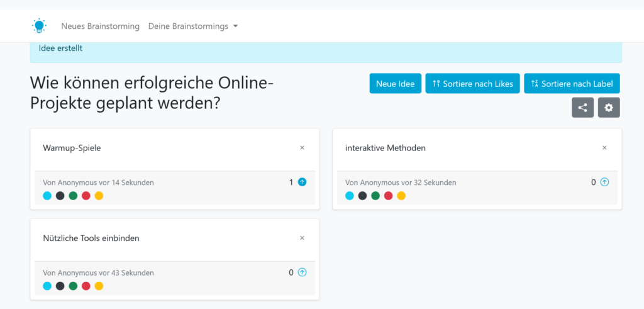
Task: Delete the Warmup-Spiele idea card
Action: tap(303, 147)
